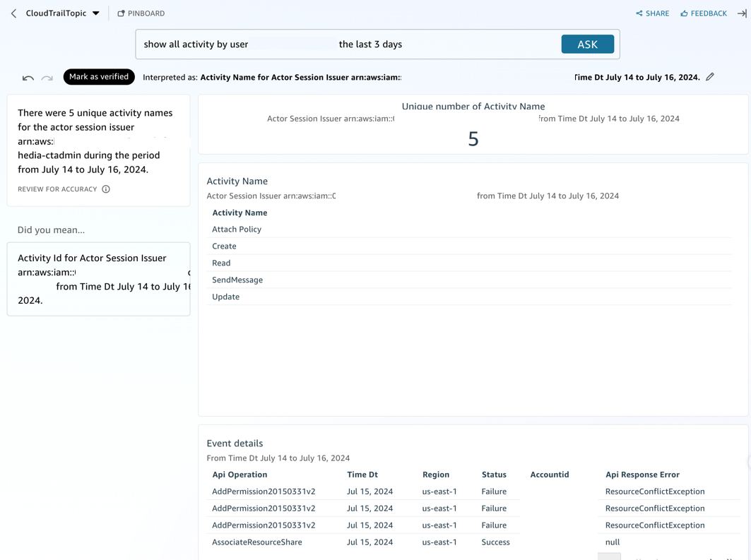The width and height of the screenshot is (751, 560).
Task: Redo the question edit
Action: tap(47, 77)
